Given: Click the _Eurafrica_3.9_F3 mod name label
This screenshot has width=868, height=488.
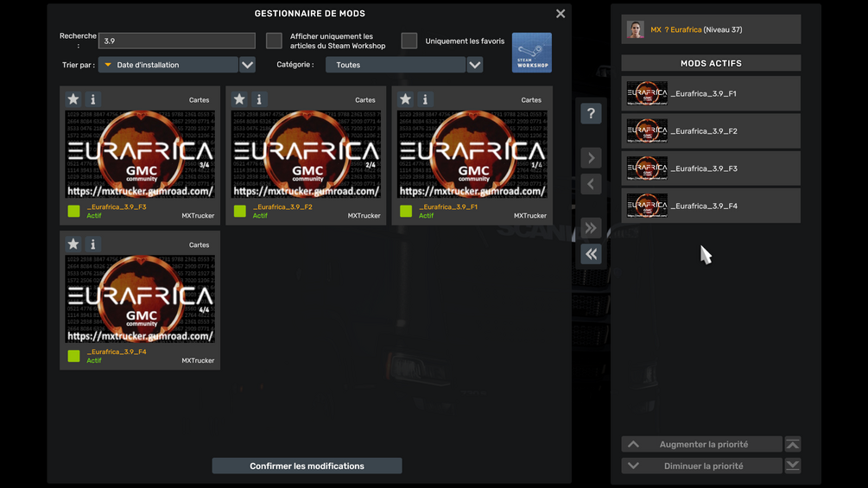Looking at the screenshot, I should (x=117, y=207).
